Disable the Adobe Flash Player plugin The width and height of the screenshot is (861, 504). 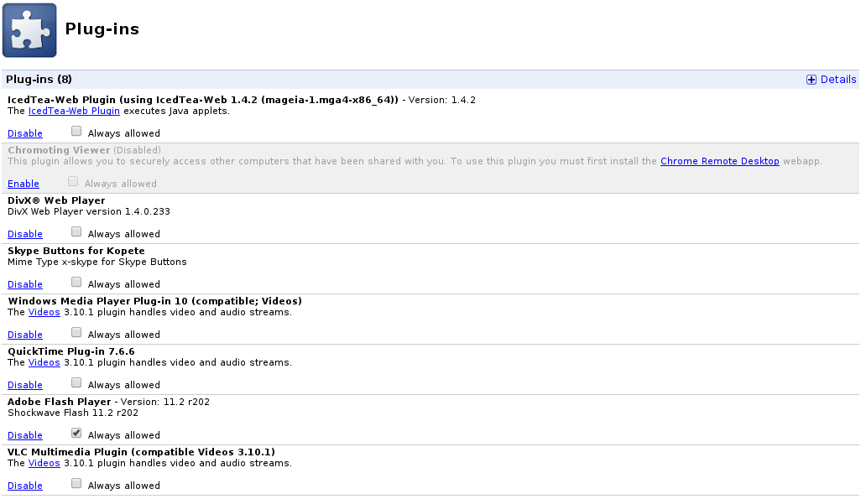[x=24, y=435]
